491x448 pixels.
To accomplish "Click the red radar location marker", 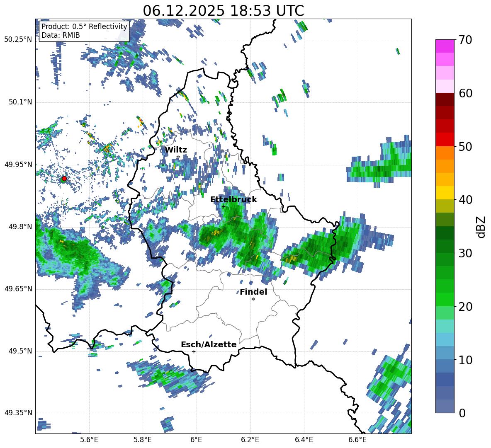I will tap(64, 178).
